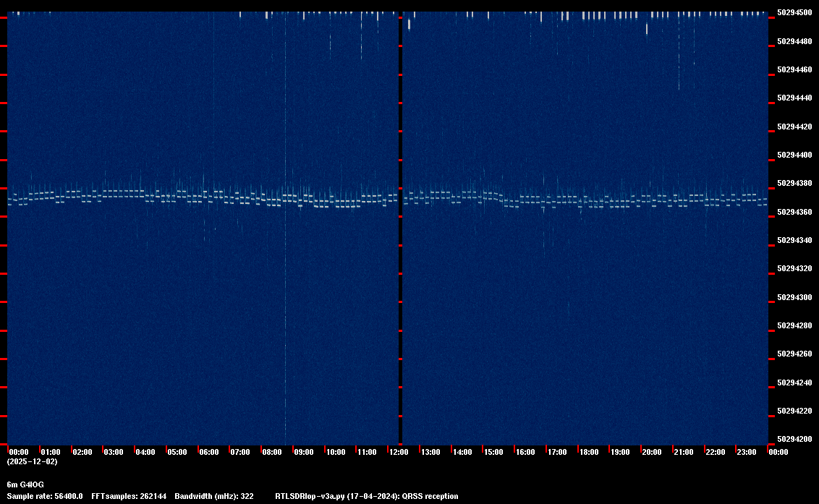Click the RTLSDRlop-v3a.py QRSS reception caption
Screen dimensions: 819x504
367,496
